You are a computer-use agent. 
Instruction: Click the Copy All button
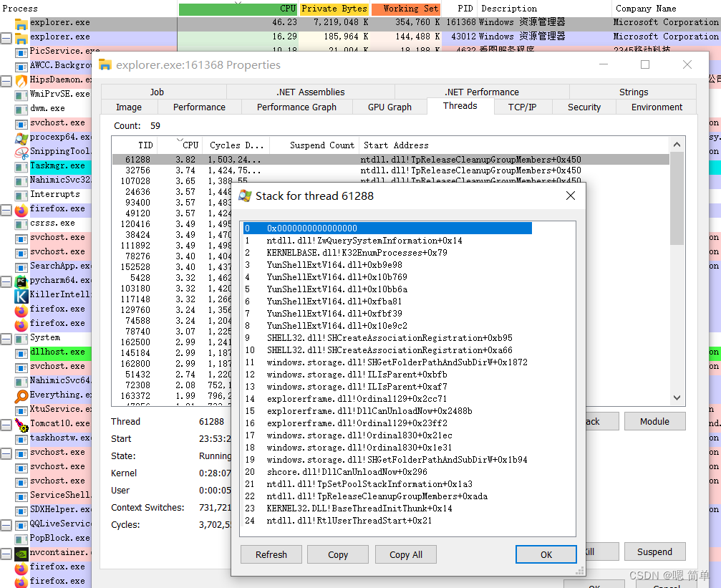[405, 554]
